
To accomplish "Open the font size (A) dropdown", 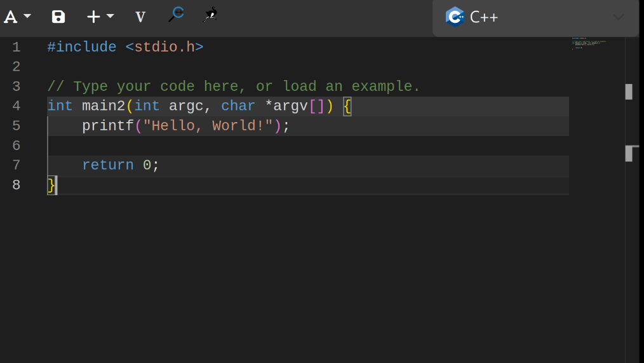I will click(x=17, y=17).
